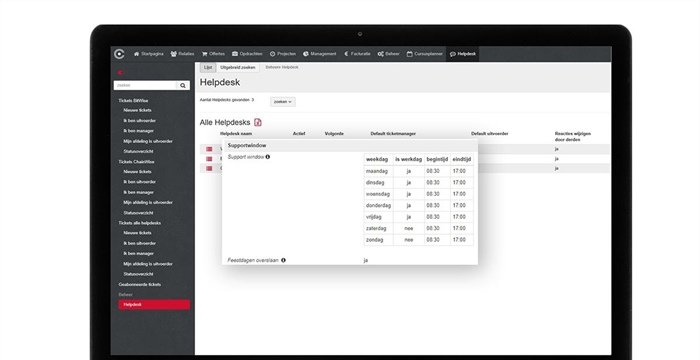The width and height of the screenshot is (700, 360).
Task: Open Nieuwe tickets under Tickets ChainWise
Action: pos(138,172)
